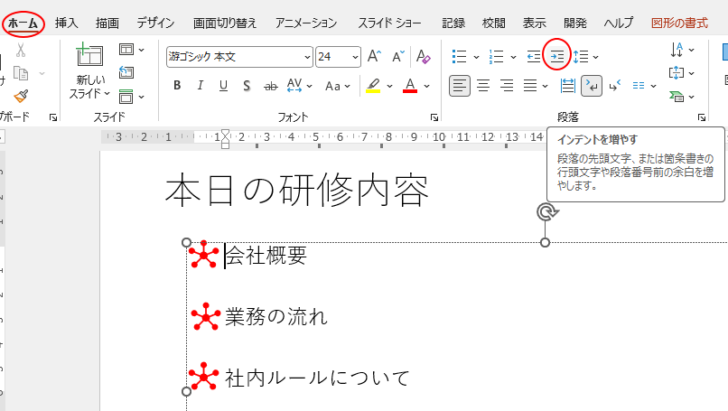Click the bullet text 社内ルールについて

pyautogui.click(x=317, y=378)
